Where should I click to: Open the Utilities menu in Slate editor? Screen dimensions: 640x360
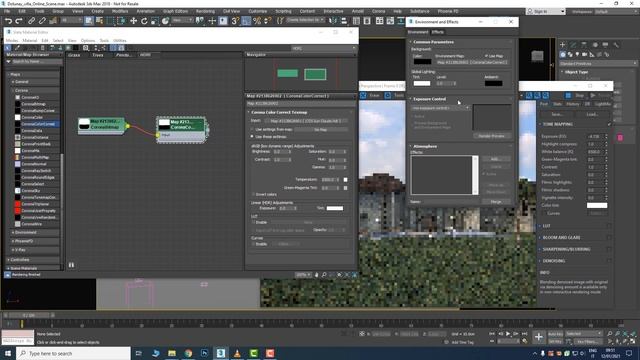point(120,40)
